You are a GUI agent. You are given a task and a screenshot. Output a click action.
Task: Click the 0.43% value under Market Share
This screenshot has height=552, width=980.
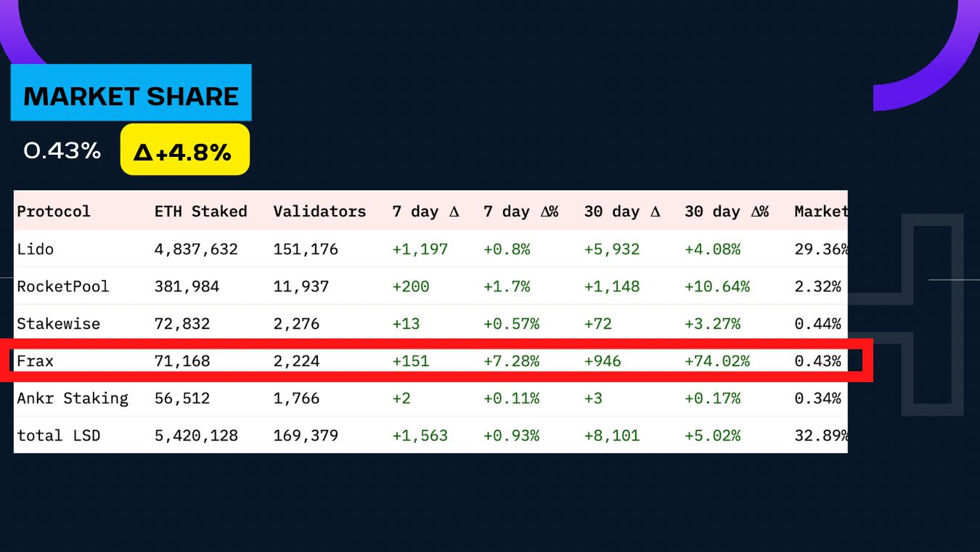tap(62, 150)
